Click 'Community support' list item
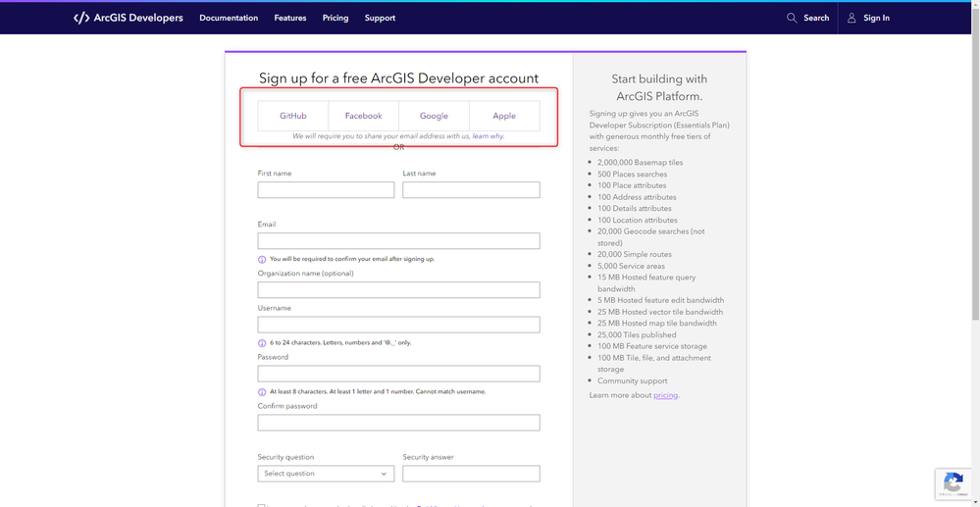This screenshot has height=507, width=980. (x=633, y=380)
